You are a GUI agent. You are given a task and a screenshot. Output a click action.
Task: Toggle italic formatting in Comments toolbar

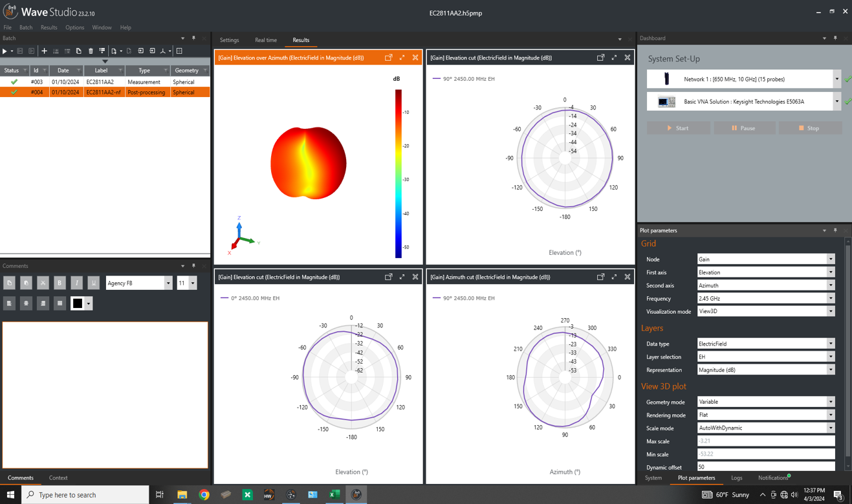point(76,283)
